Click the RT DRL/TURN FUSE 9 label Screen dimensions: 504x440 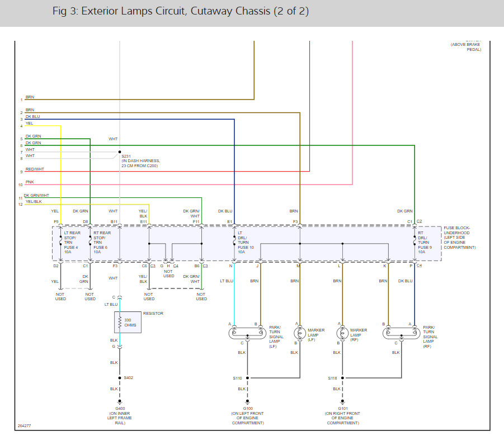425,243
